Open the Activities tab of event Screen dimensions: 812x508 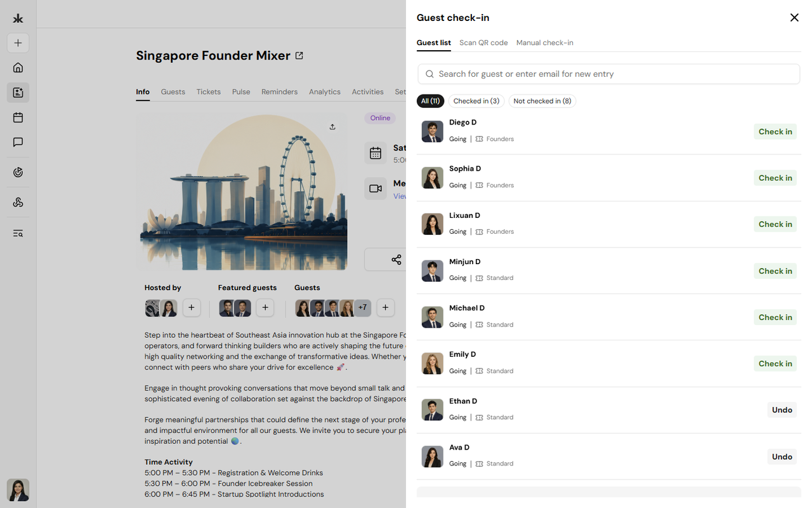[368, 92]
